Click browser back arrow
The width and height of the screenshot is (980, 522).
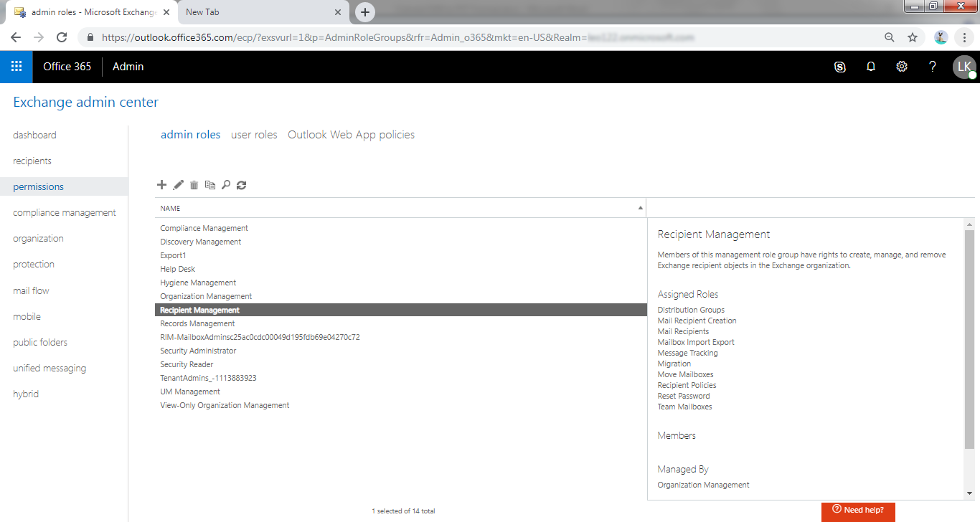pos(15,37)
